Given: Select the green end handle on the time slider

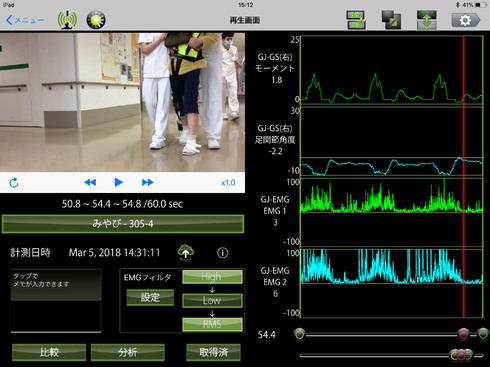Looking at the screenshot, I should [x=483, y=334].
